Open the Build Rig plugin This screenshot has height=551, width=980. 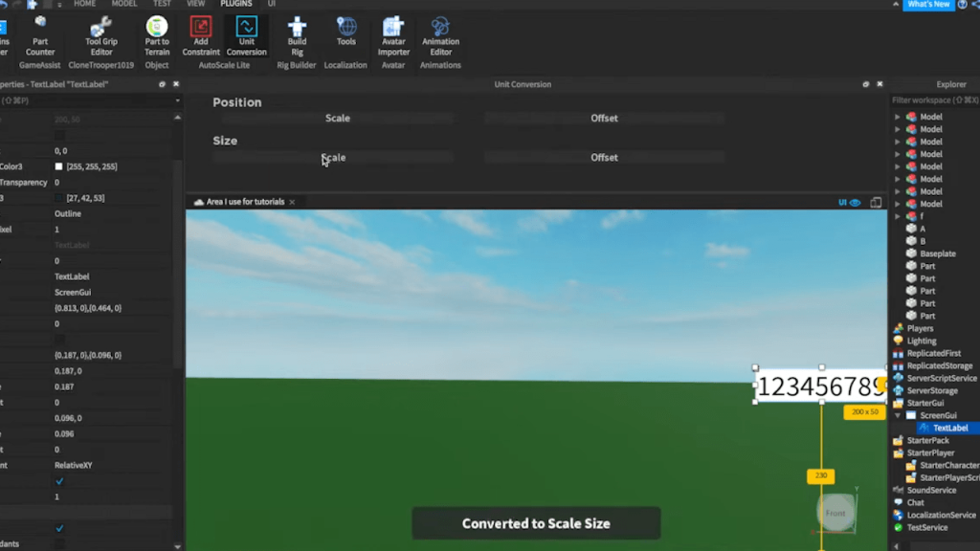pyautogui.click(x=297, y=36)
